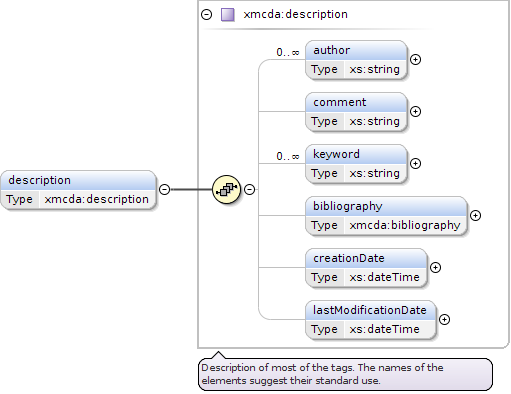Screen dimensions: 511x394
Task: Select the creationDate element node
Action: (x=366, y=268)
